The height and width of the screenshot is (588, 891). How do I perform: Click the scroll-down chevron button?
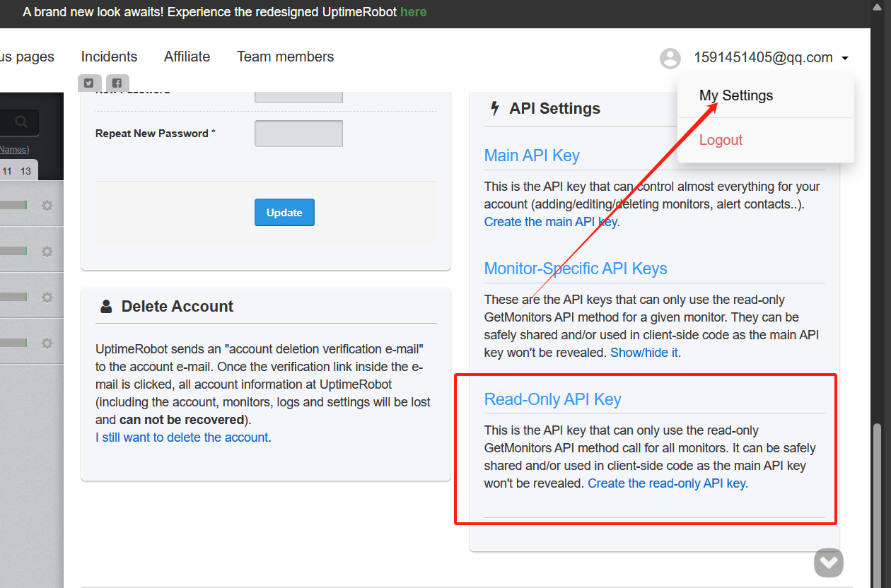[828, 563]
